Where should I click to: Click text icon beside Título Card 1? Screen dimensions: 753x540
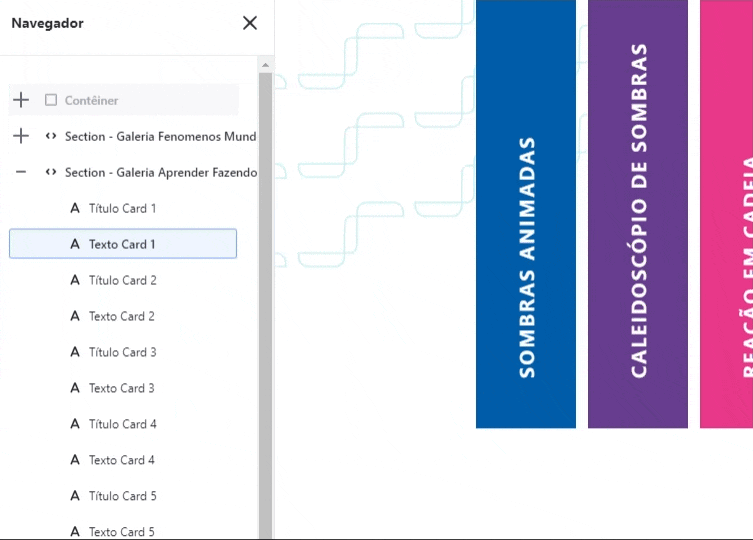[75, 208]
